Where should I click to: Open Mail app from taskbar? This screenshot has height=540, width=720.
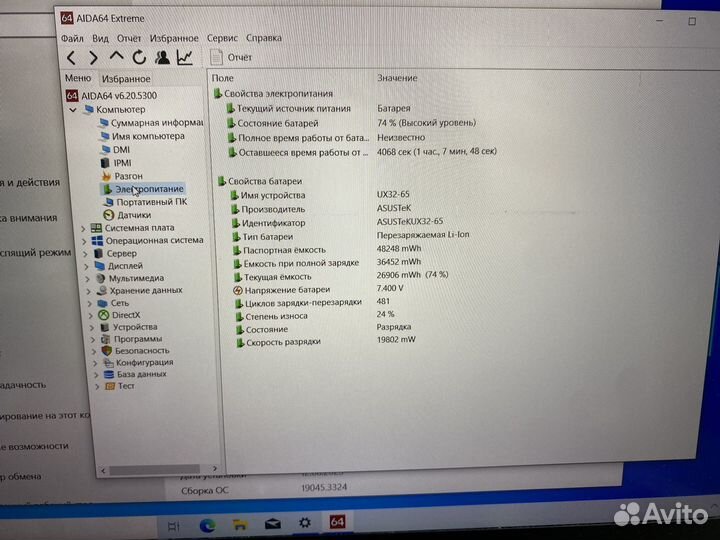click(x=273, y=523)
